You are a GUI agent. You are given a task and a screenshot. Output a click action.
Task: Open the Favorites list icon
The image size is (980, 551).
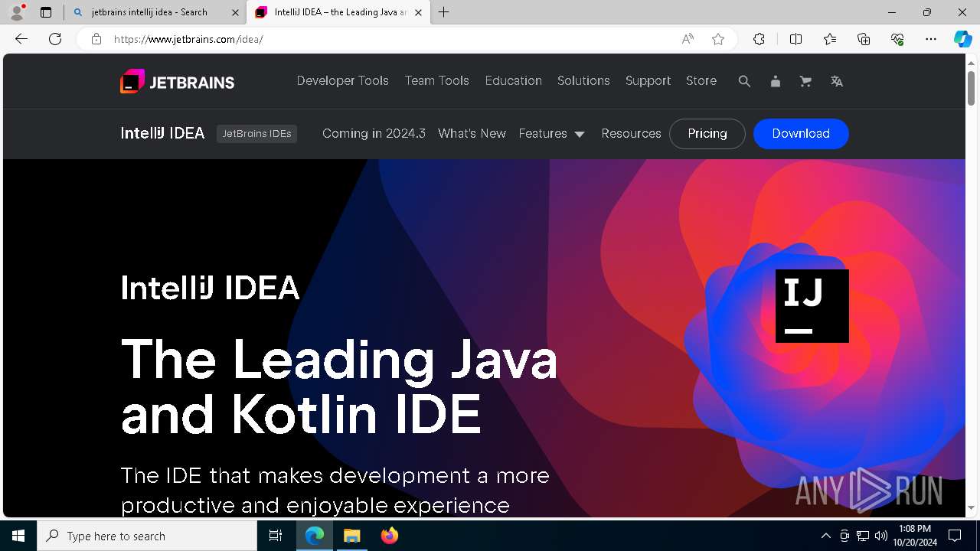click(x=830, y=39)
